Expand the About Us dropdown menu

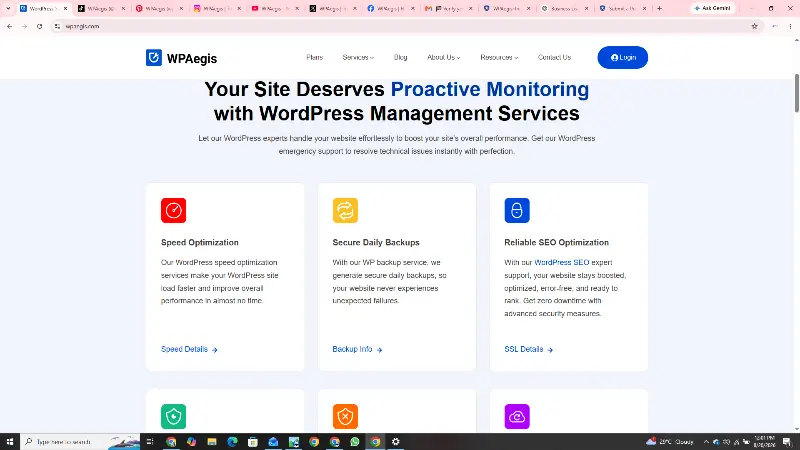pos(443,58)
